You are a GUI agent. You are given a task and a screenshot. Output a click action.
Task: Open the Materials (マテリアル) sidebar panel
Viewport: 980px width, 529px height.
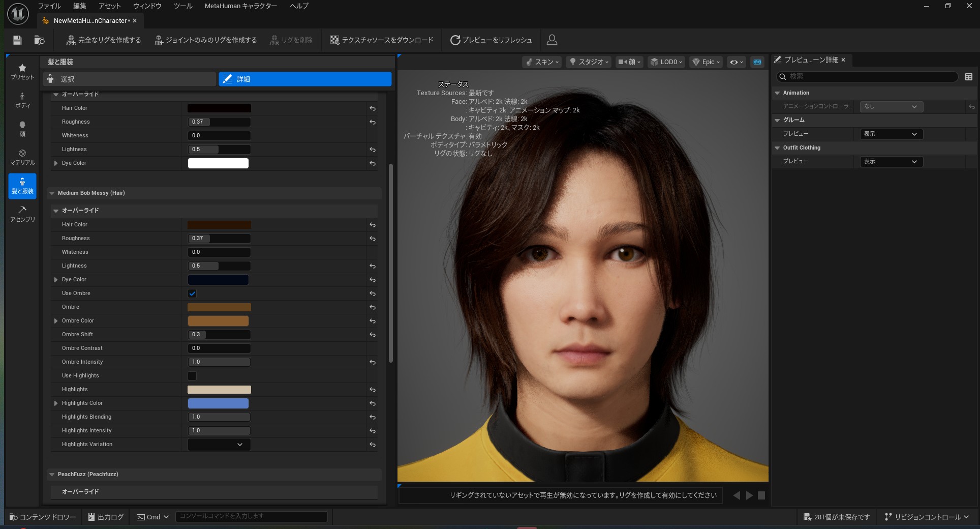point(22,157)
